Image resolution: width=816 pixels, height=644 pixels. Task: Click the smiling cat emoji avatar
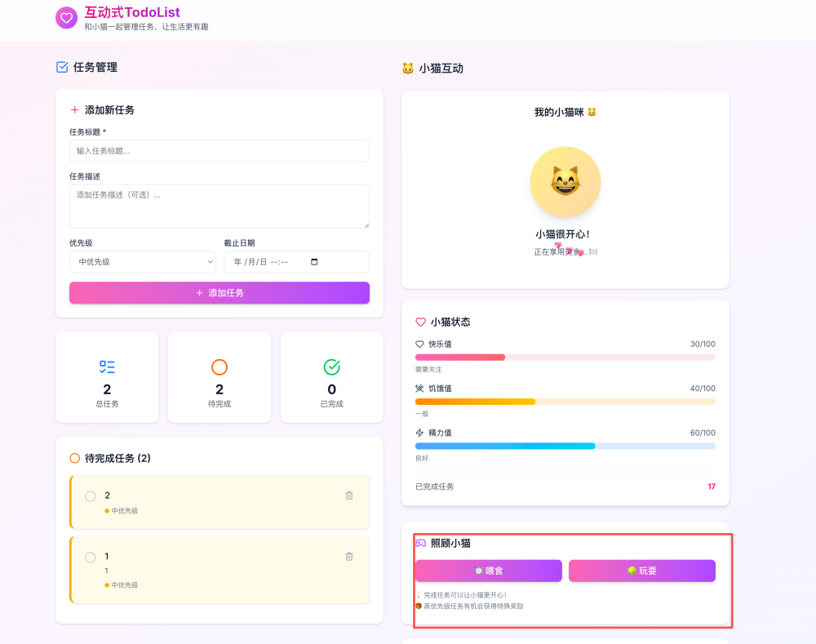(x=565, y=181)
